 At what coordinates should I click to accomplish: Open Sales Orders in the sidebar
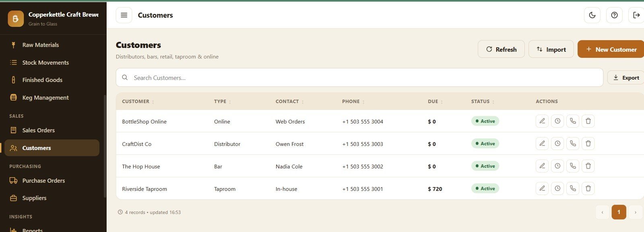coord(52,130)
